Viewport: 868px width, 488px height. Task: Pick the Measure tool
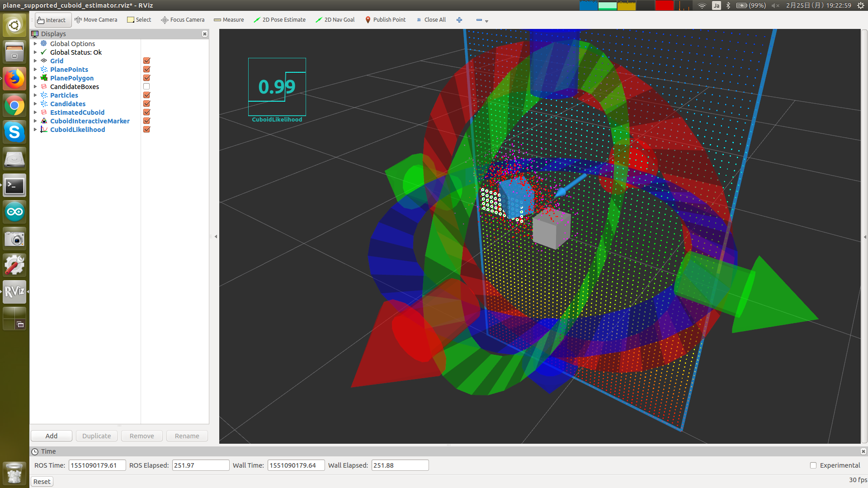point(229,20)
